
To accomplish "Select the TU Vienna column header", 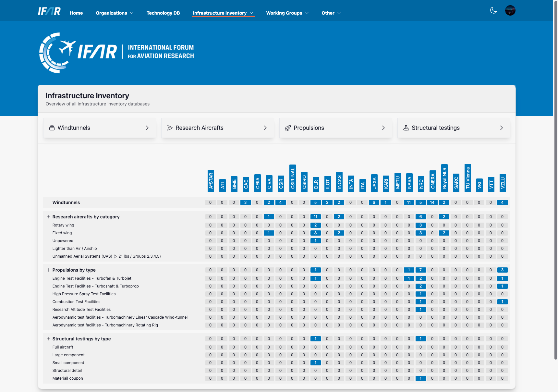I will click(x=468, y=178).
